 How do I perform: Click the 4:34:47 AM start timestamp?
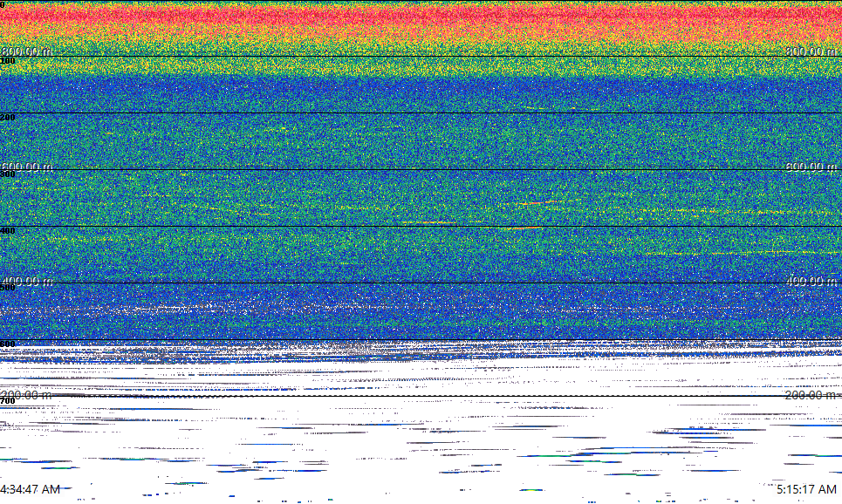pos(31,489)
